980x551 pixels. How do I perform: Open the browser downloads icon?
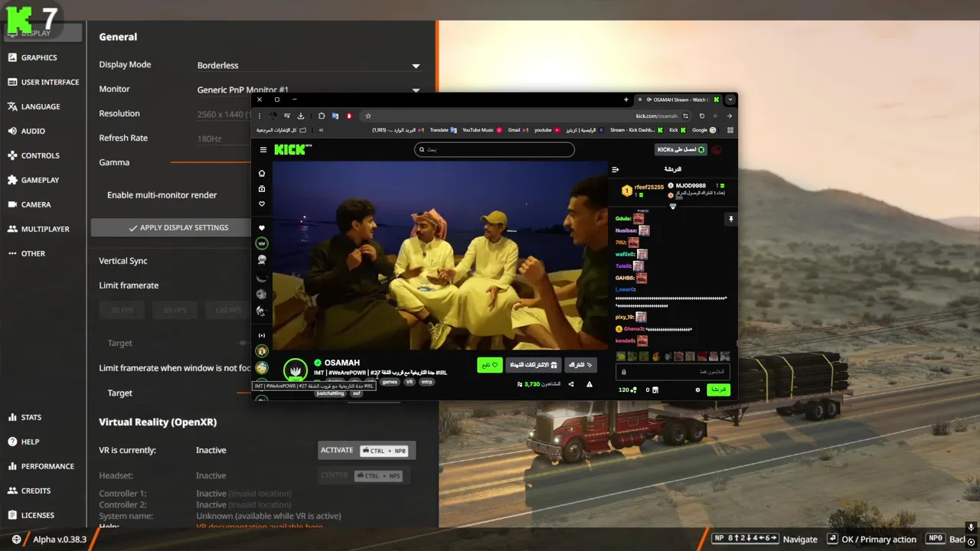(x=301, y=116)
